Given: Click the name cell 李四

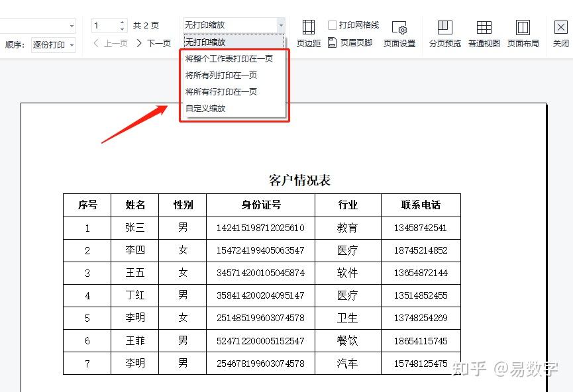Looking at the screenshot, I should 135,250.
